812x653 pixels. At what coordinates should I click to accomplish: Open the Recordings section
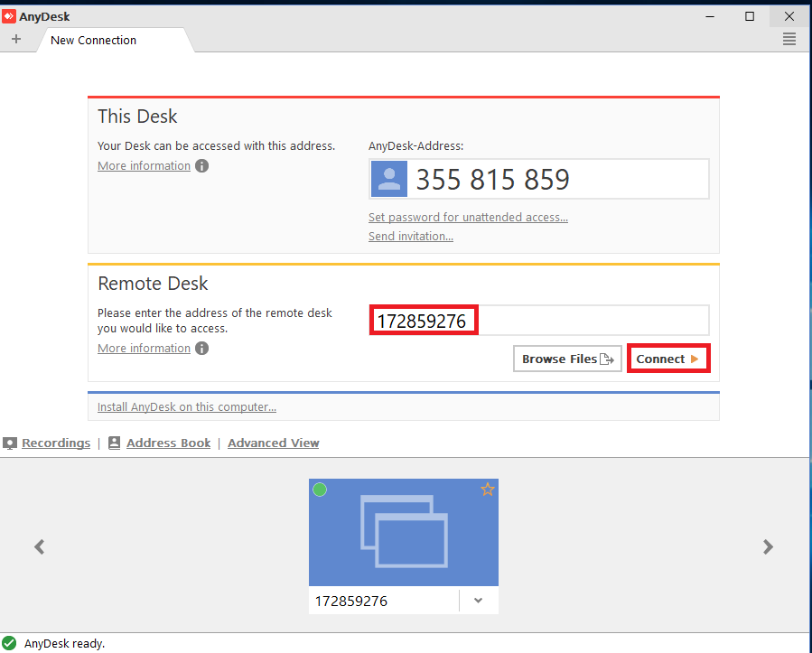tap(56, 443)
